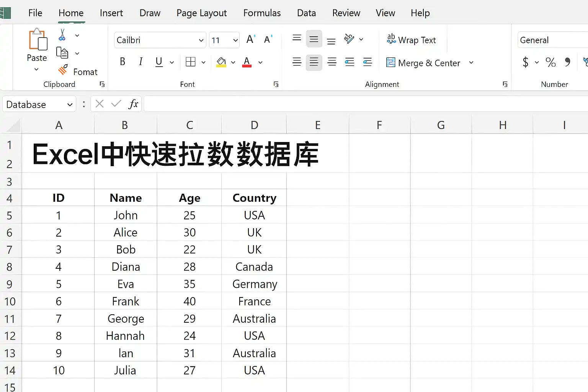
Task: Open the Page Layout tab
Action: (201, 13)
